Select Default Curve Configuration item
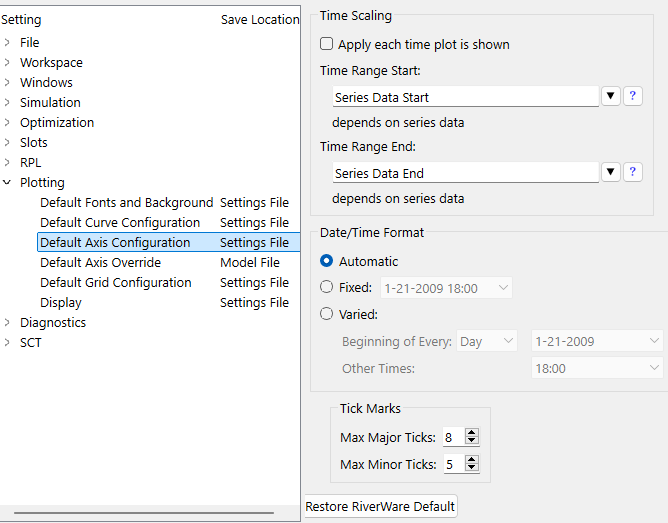 click(x=120, y=222)
